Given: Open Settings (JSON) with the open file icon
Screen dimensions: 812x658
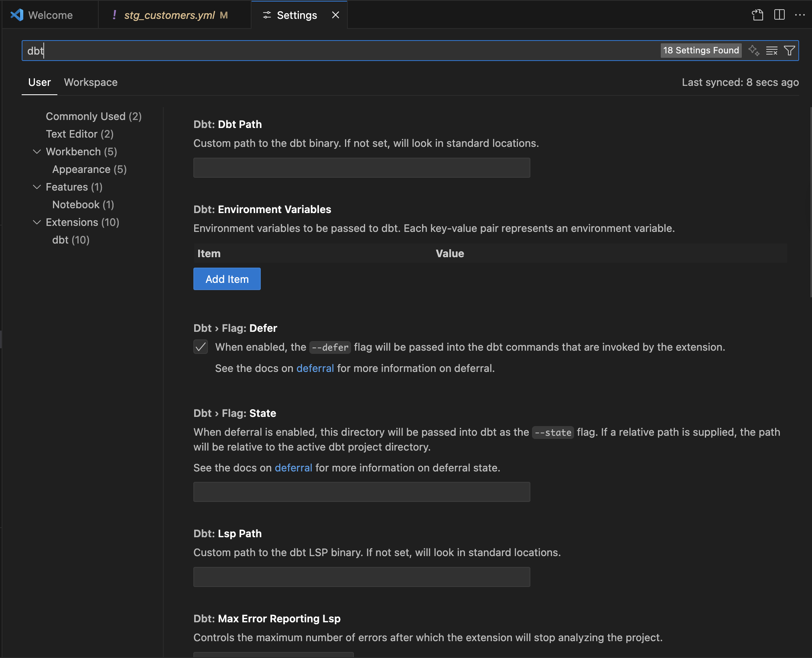Looking at the screenshot, I should pyautogui.click(x=758, y=15).
